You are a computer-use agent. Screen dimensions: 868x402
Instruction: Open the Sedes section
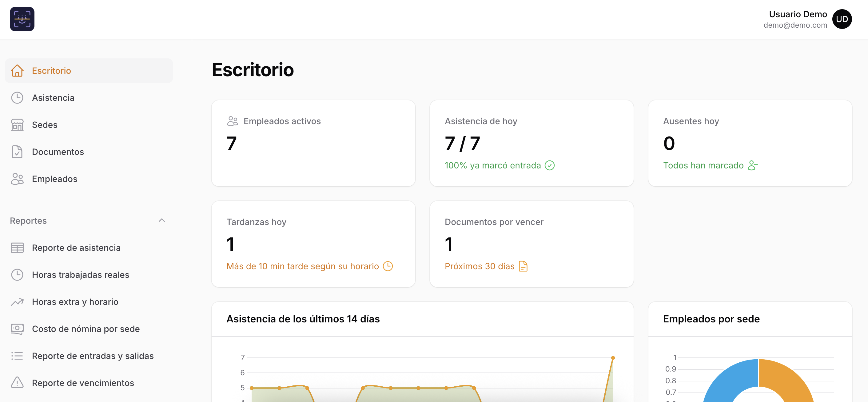89,124
